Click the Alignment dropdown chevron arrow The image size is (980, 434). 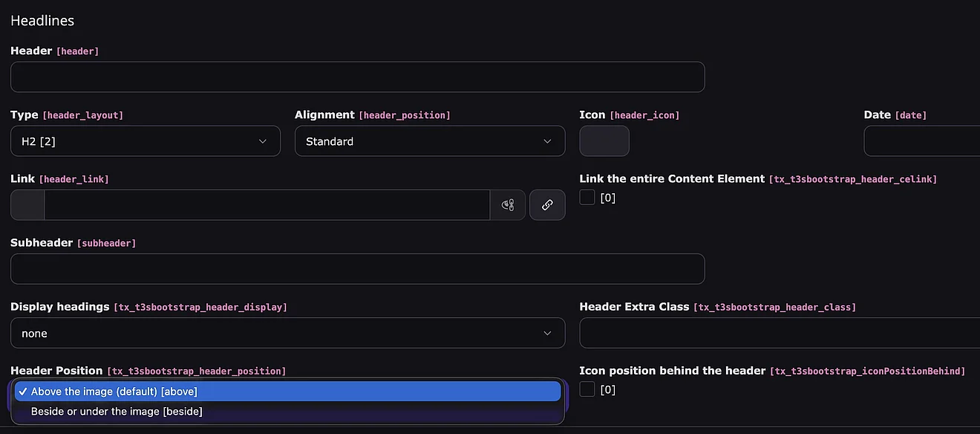click(548, 141)
